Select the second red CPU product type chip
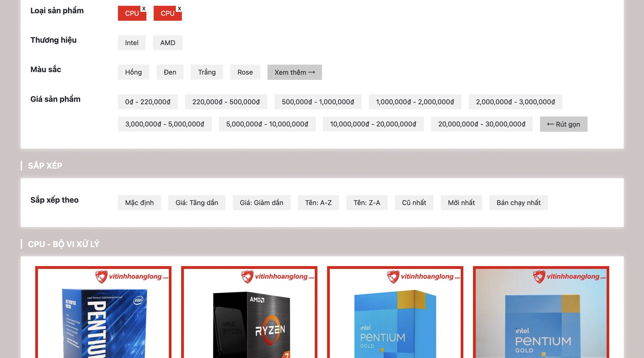Screen dimensions: 644x358 pyautogui.click(x=167, y=13)
